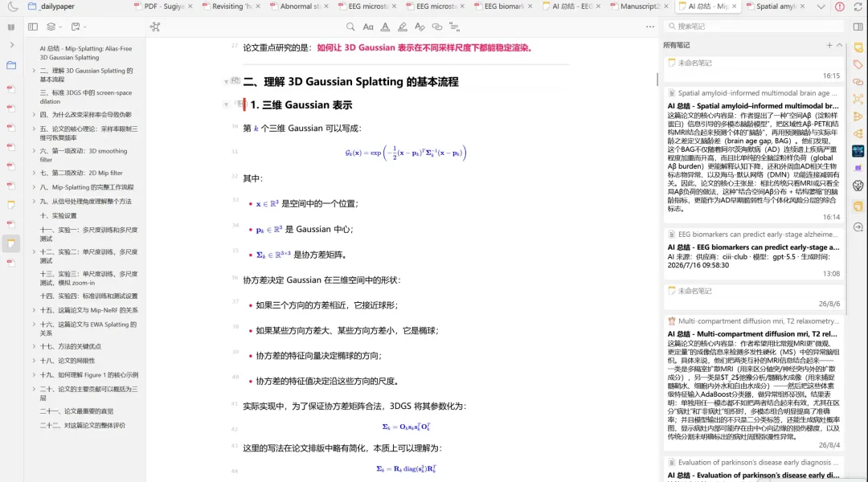The width and height of the screenshot is (868, 482).
Task: Insert a link with the chain icon
Action: [x=436, y=27]
